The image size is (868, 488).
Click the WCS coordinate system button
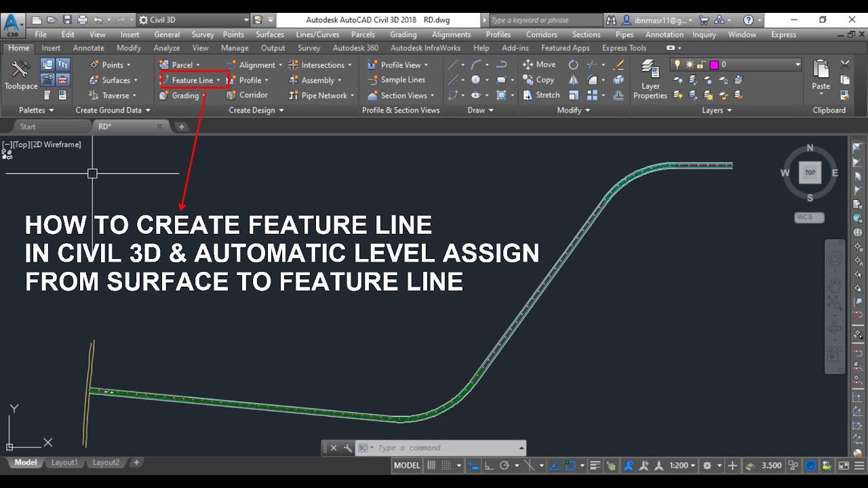click(809, 218)
